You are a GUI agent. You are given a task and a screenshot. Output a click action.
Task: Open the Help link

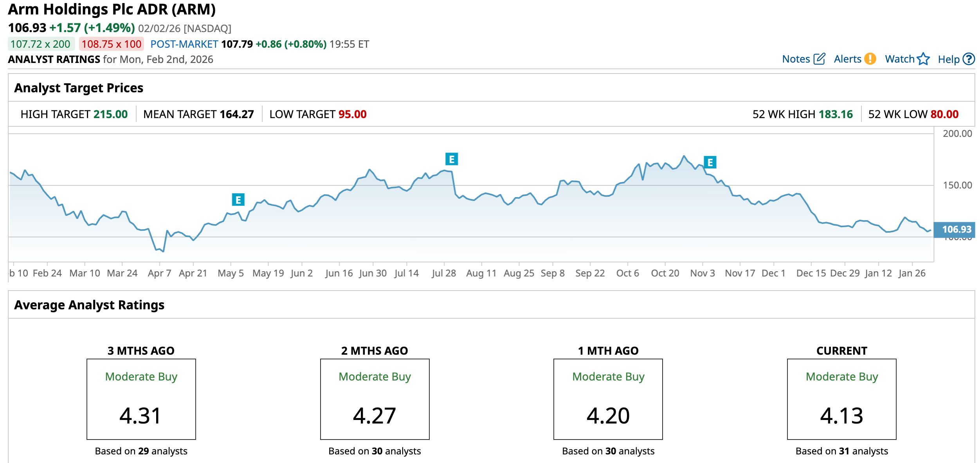pyautogui.click(x=948, y=59)
